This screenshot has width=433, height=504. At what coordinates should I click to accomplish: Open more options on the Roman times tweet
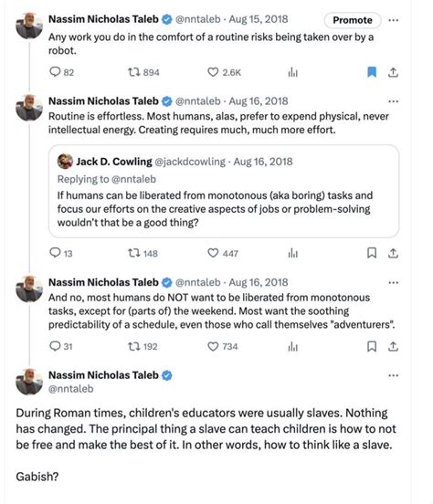[x=393, y=375]
